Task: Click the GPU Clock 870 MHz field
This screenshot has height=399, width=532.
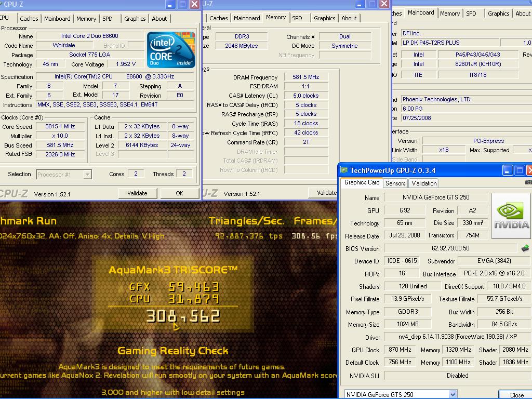Action: click(x=400, y=350)
